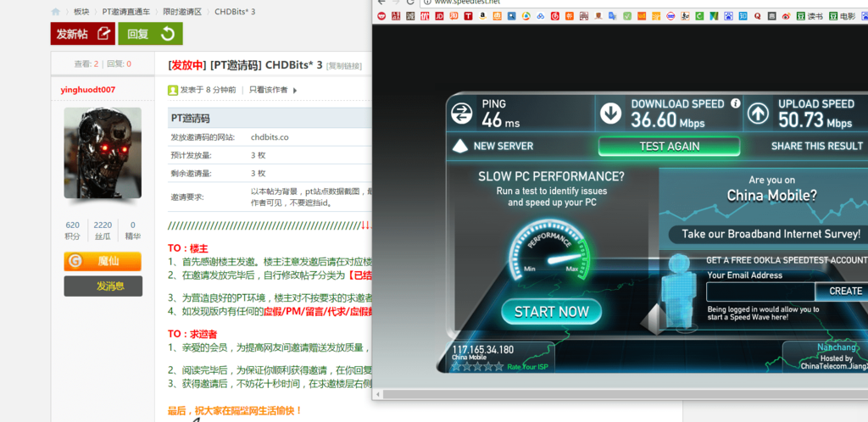Image resolution: width=868 pixels, height=422 pixels.
Task: Click the upload arrow circle icon
Action: [x=759, y=114]
